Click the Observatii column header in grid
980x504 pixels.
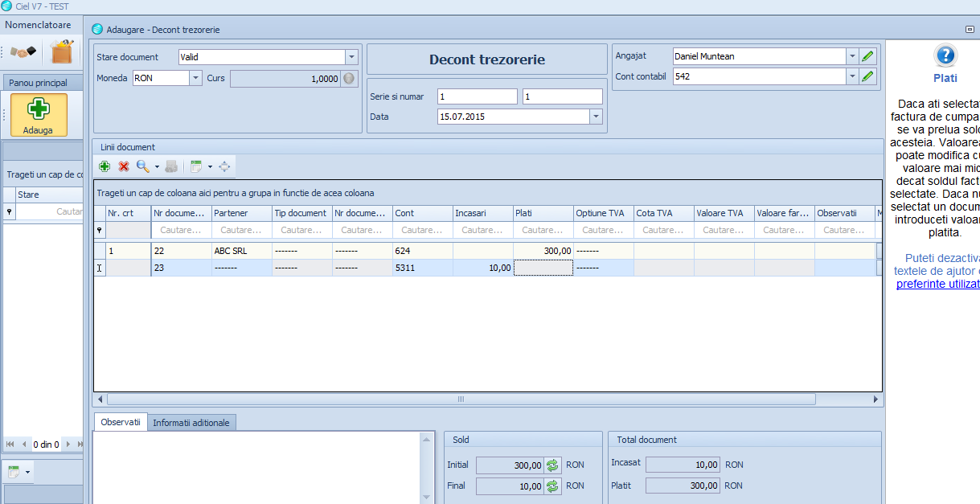[844, 213]
